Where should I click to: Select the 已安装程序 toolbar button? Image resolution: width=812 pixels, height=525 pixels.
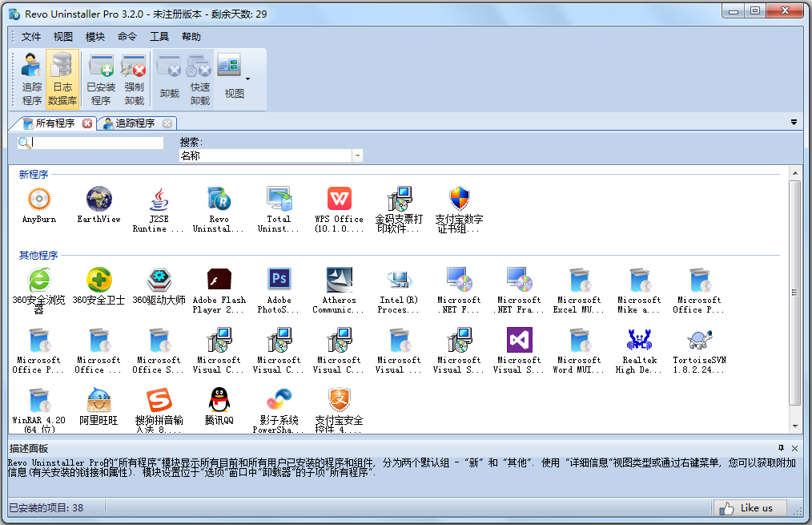point(101,79)
